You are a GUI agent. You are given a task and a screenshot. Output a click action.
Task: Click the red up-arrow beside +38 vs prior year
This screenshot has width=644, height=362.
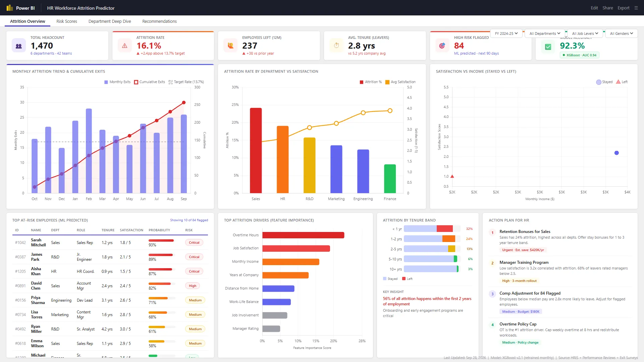coord(244,53)
